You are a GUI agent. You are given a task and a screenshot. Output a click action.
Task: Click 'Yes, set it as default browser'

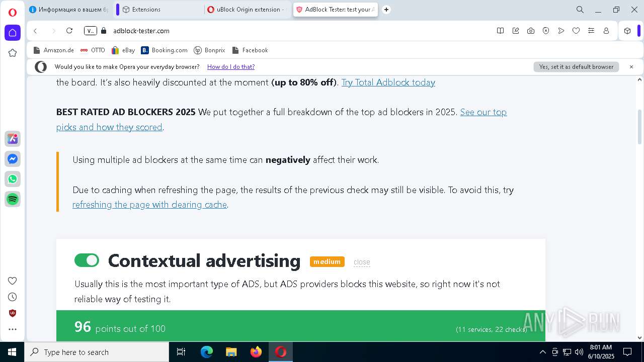pyautogui.click(x=576, y=67)
